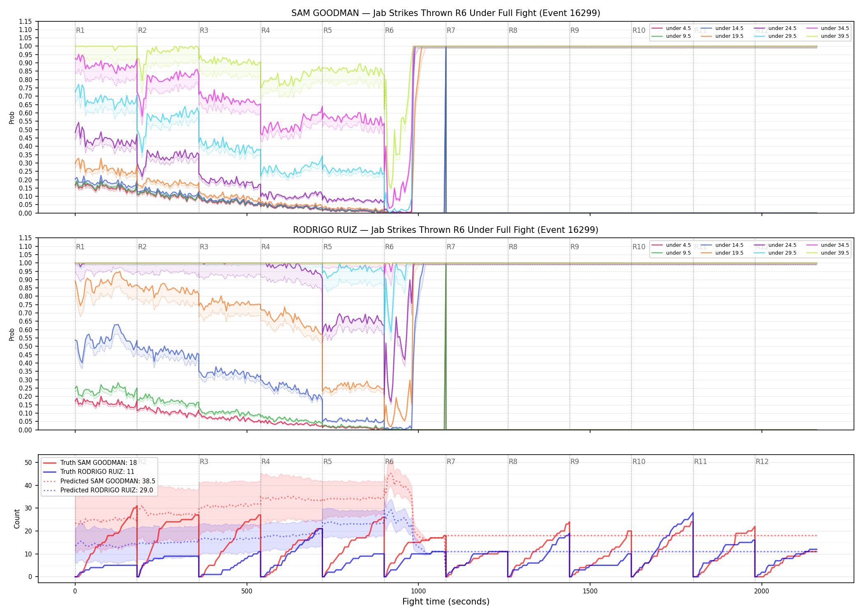The height and width of the screenshot is (616, 863).
Task: Click the 'Fight time (seconds)' axis label
Action: (x=446, y=602)
